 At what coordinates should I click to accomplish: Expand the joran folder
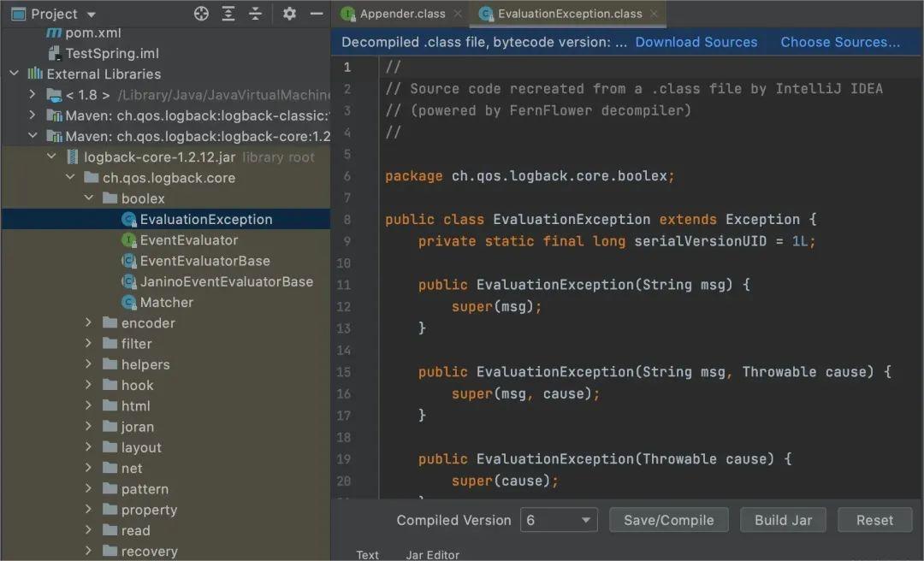pos(89,426)
